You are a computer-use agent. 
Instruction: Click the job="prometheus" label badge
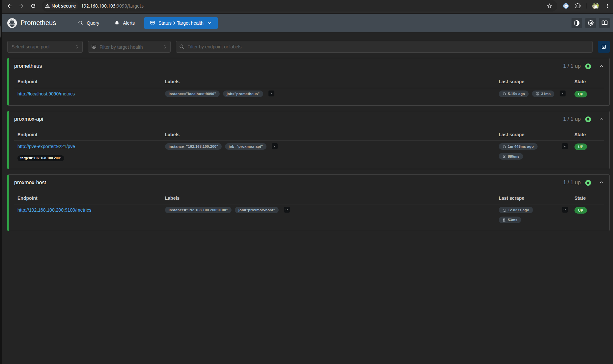pyautogui.click(x=243, y=94)
